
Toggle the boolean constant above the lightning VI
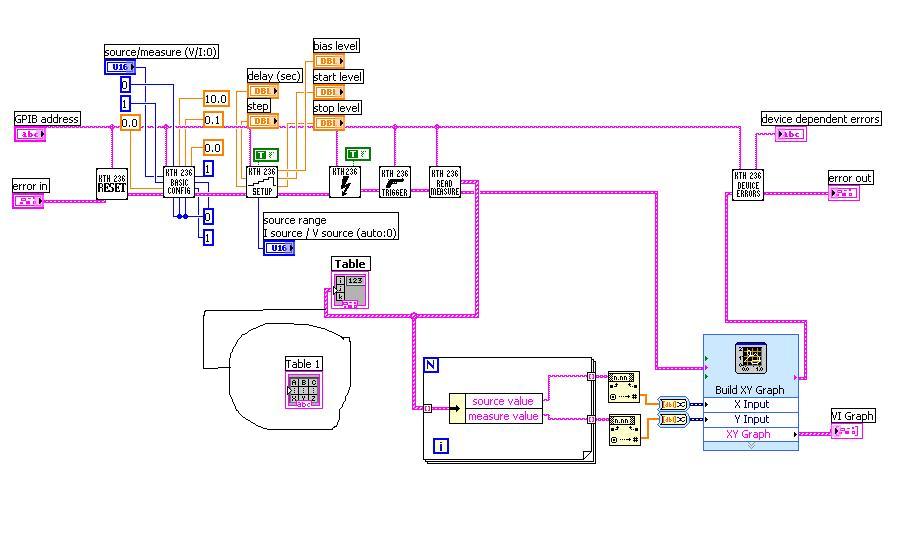tap(358, 154)
